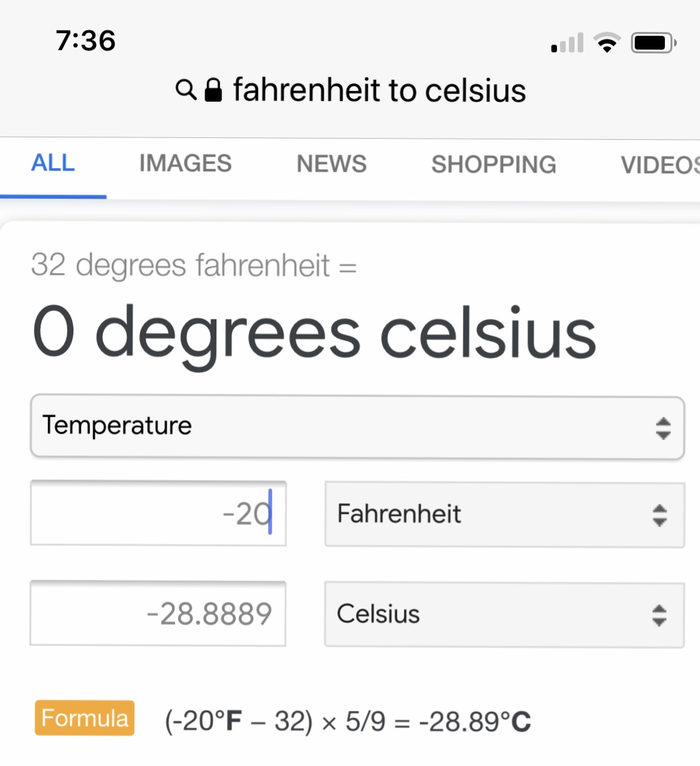Go to the Videos tab
This screenshot has width=700, height=766.
tap(659, 165)
